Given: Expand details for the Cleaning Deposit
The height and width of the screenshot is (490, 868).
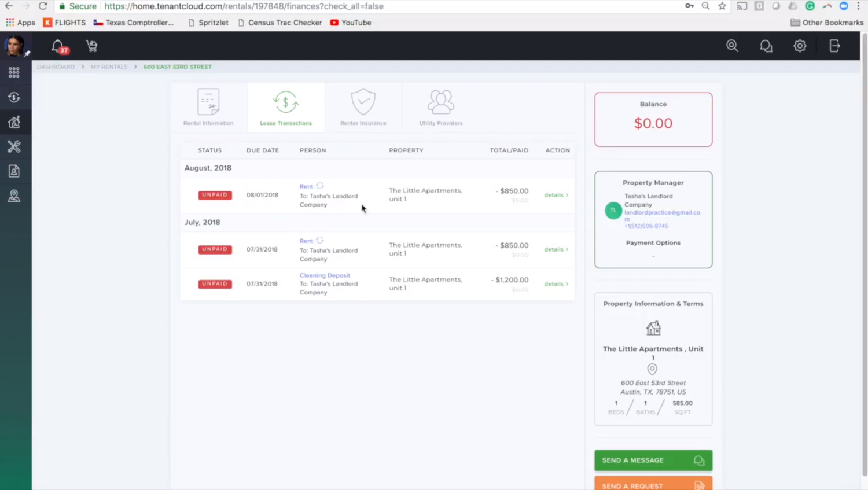Looking at the screenshot, I should [556, 284].
